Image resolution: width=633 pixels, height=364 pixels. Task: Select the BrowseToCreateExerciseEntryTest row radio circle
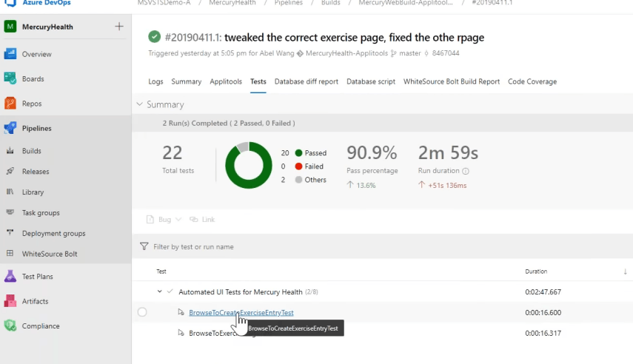click(x=142, y=312)
